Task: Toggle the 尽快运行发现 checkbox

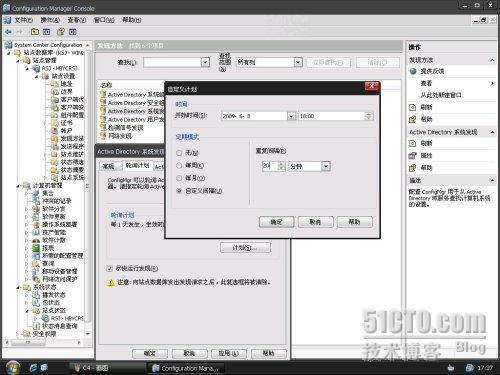Action: point(109,268)
